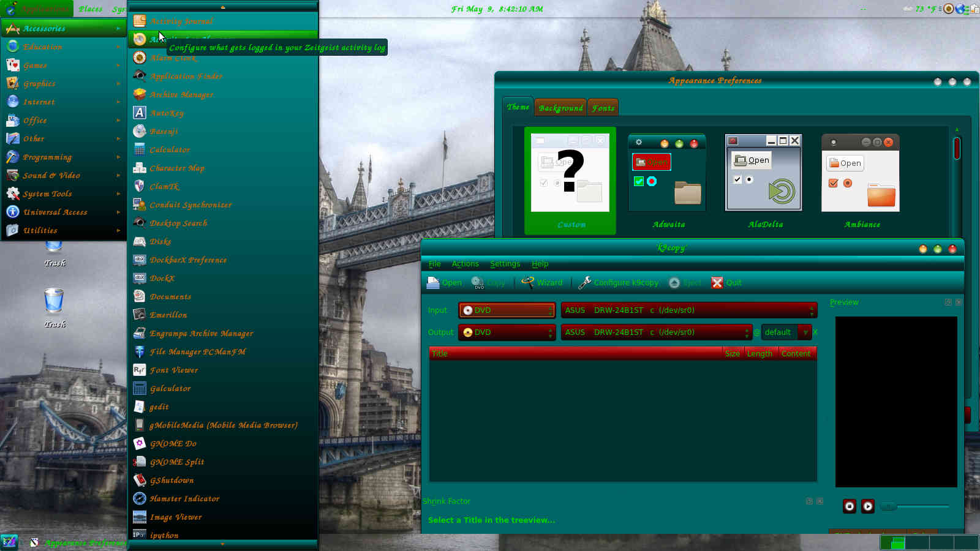Click the Size column header
The width and height of the screenshot is (980, 551).
tap(733, 353)
